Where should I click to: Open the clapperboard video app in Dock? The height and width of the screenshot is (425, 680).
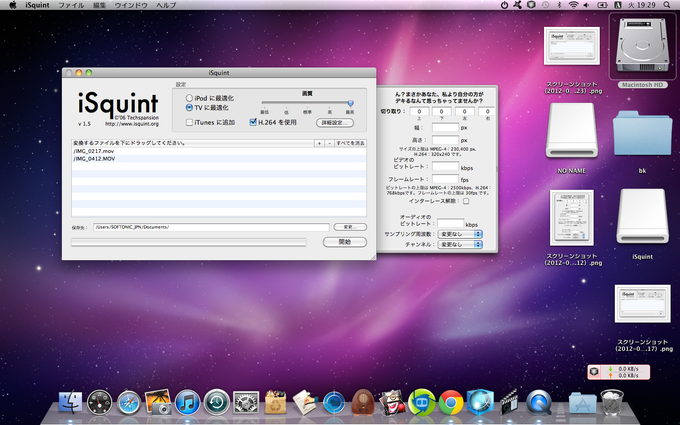(510, 402)
